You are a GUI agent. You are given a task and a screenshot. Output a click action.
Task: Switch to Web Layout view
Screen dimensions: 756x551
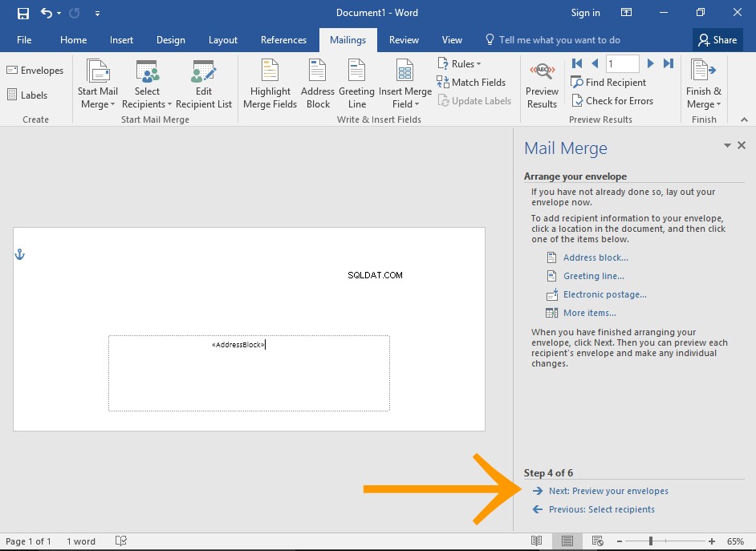pyautogui.click(x=598, y=541)
